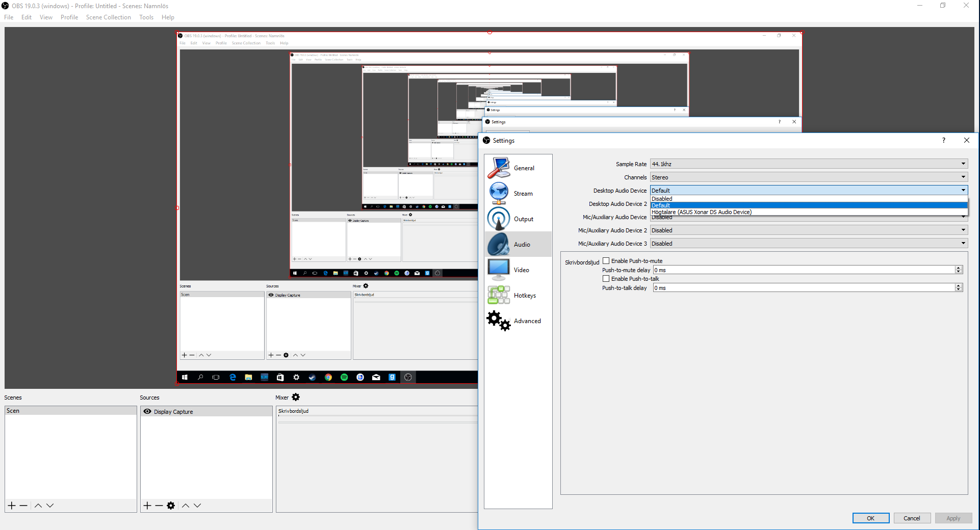Select the Scen item in the Scenes list
The width and height of the screenshot is (980, 530).
(71, 411)
